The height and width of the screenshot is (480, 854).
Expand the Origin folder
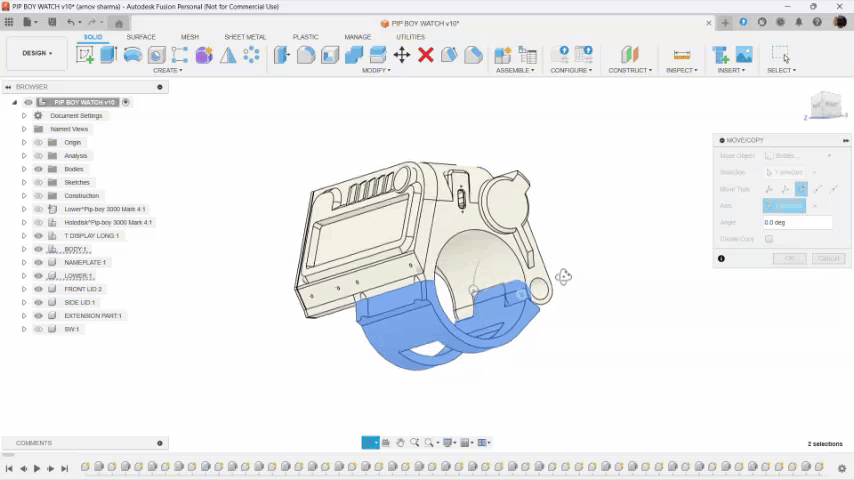pos(24,142)
